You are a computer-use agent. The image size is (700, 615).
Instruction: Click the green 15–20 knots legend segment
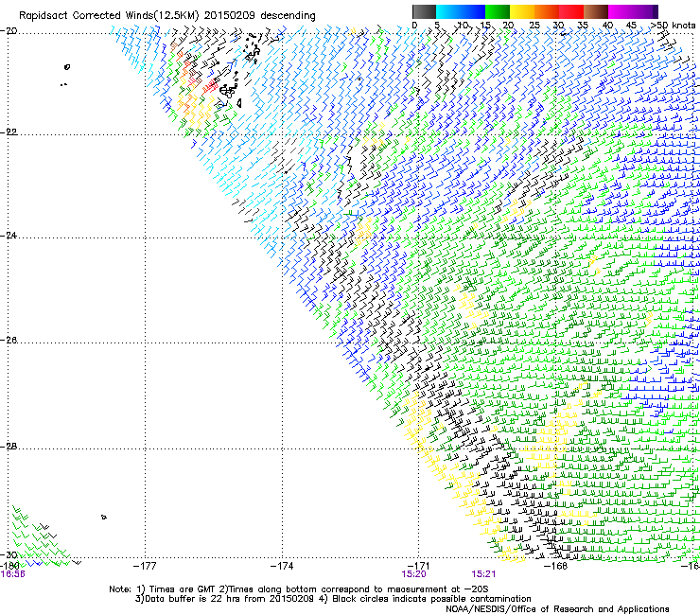498,11
